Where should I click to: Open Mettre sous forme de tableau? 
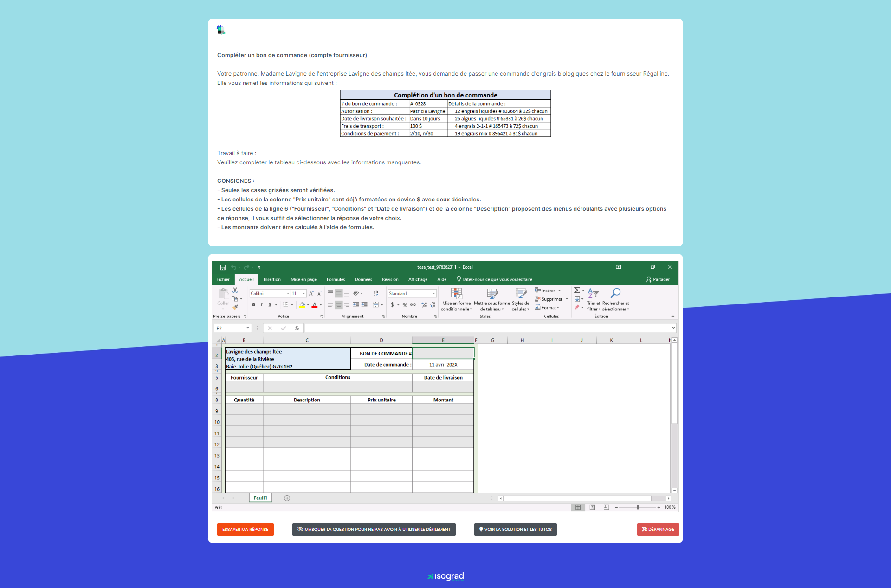[x=492, y=299]
